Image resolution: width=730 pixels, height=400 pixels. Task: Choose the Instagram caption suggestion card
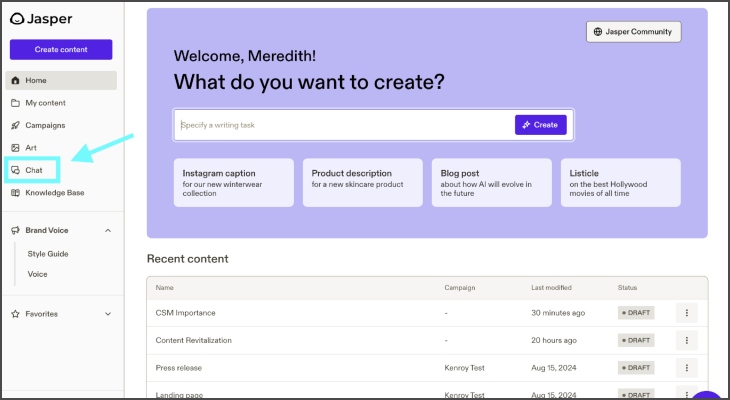coord(233,182)
